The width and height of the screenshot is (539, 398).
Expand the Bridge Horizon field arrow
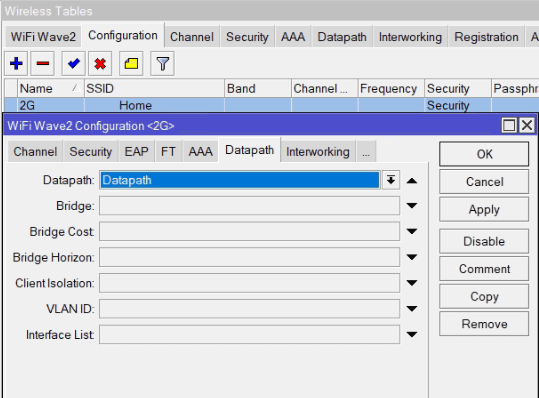tap(412, 257)
